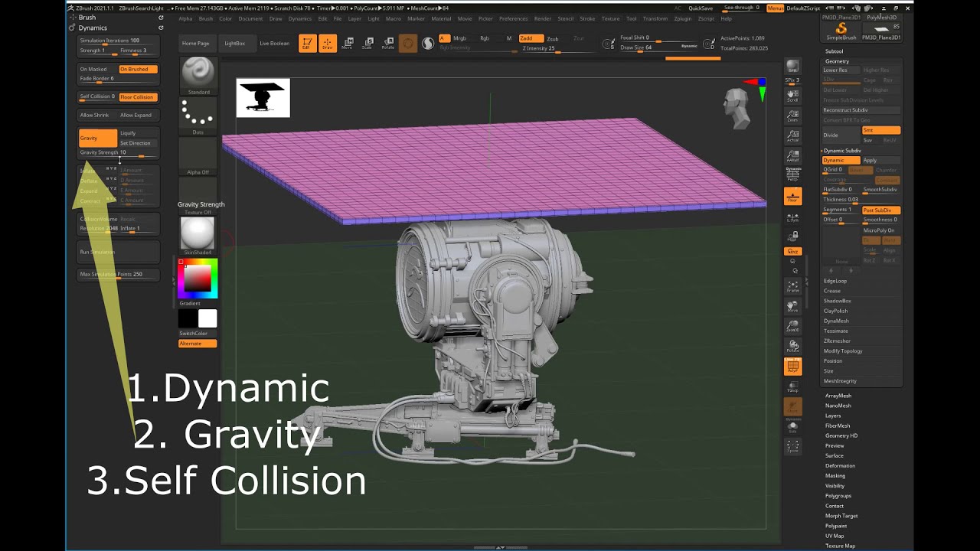Expand the Polygroups section
980x551 pixels.
coord(838,496)
